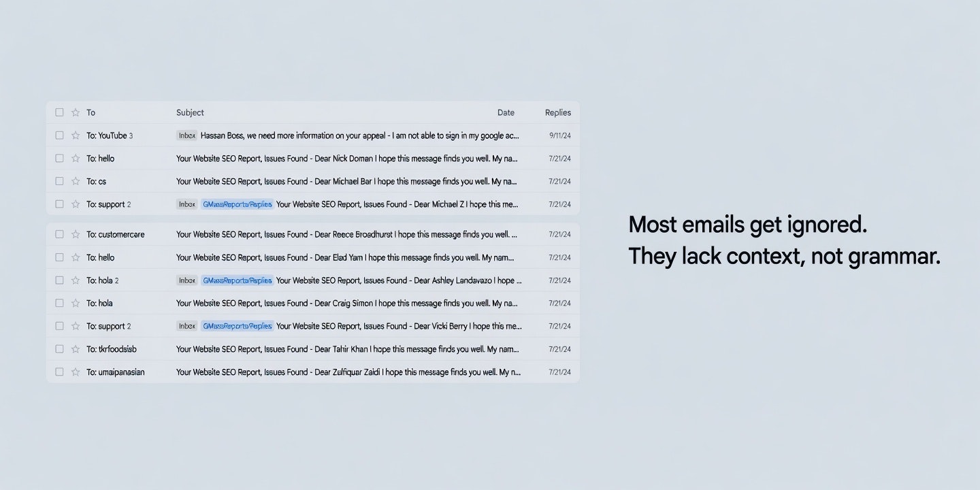Viewport: 980px width, 490px height.
Task: Open the 'Dear Zulfiquar Zaidi' SEO report email
Action: pos(348,372)
